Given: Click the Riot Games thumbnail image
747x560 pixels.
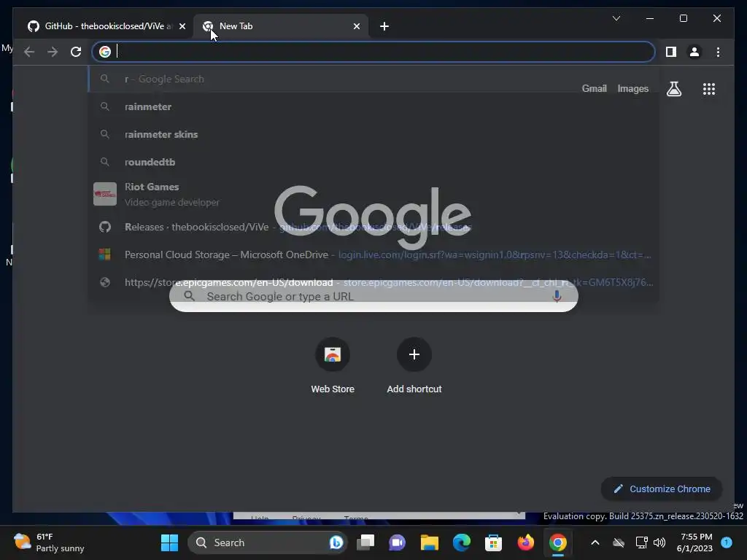Looking at the screenshot, I should pyautogui.click(x=105, y=194).
